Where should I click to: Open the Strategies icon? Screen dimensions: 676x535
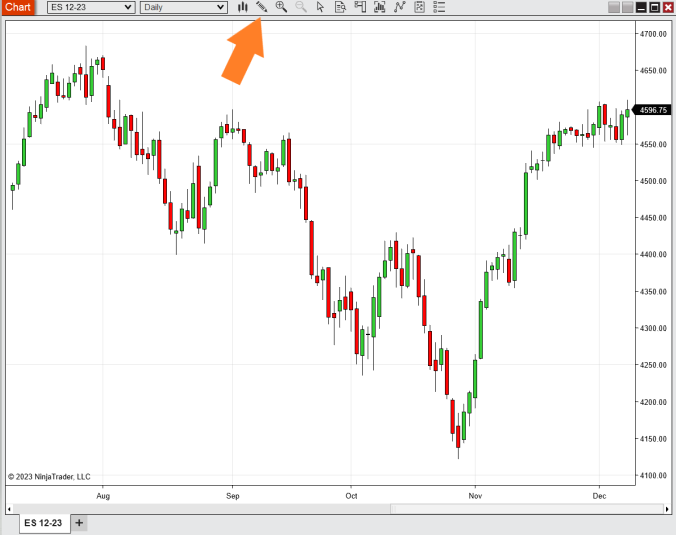click(419, 7)
